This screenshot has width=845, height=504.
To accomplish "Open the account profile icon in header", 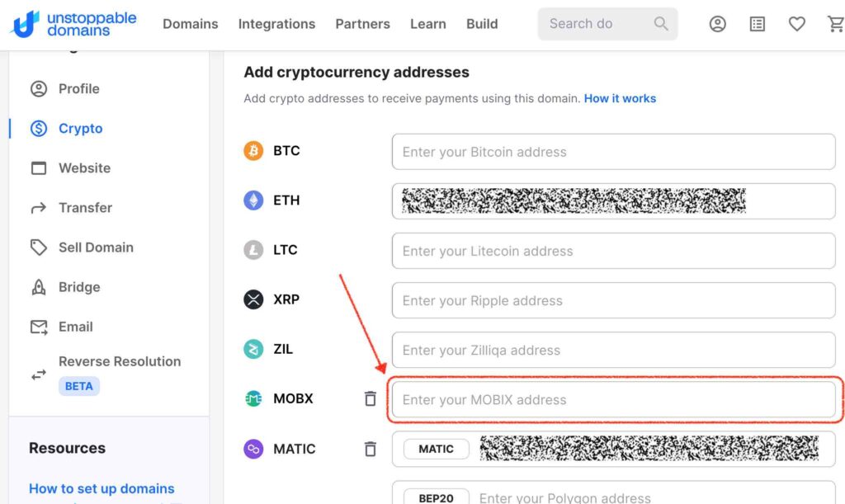I will point(717,24).
